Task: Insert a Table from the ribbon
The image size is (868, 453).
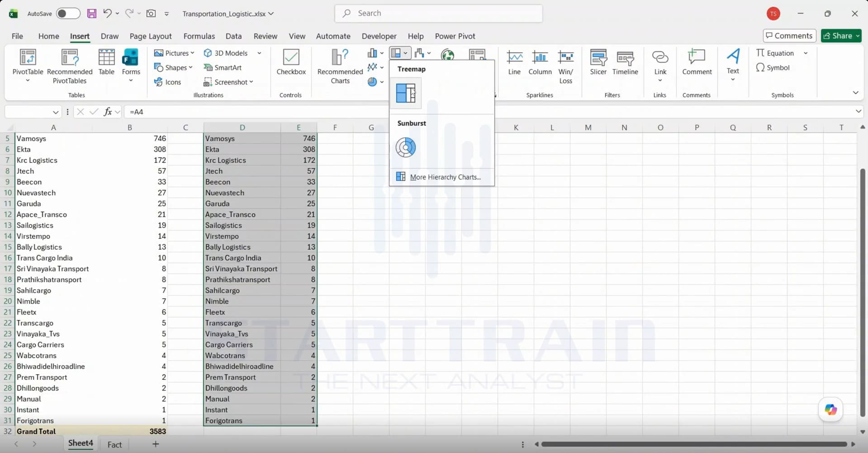Action: pos(106,62)
